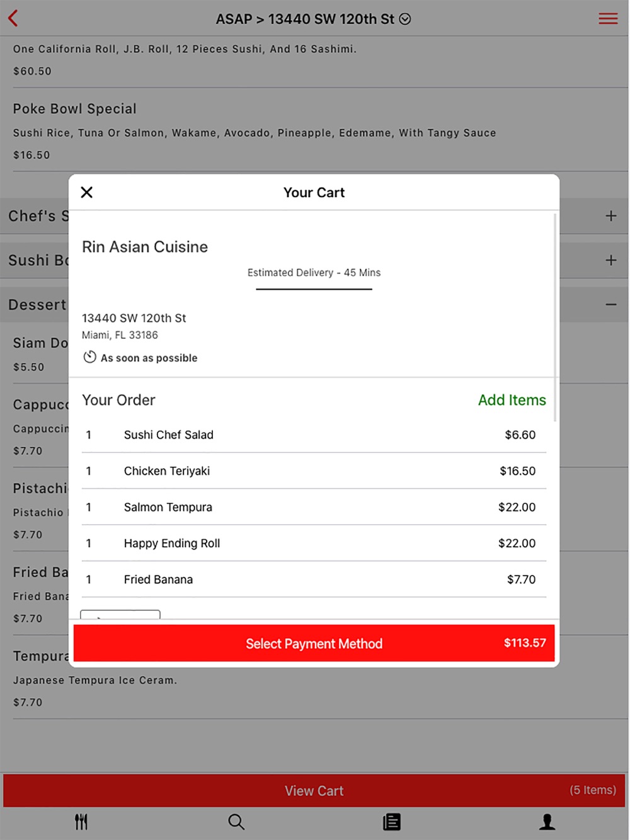
Task: Click the cart dialog scrollbar
Action: point(555,317)
